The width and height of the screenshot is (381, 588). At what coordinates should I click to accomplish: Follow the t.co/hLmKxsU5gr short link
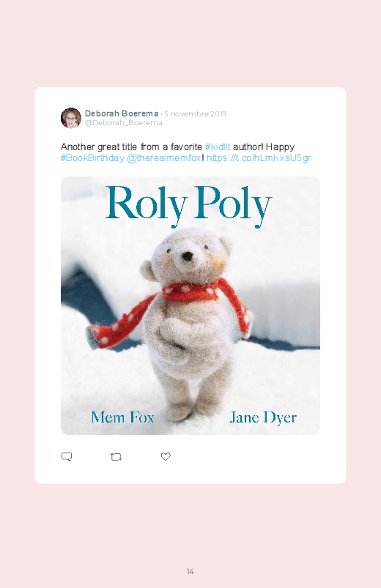point(259,158)
